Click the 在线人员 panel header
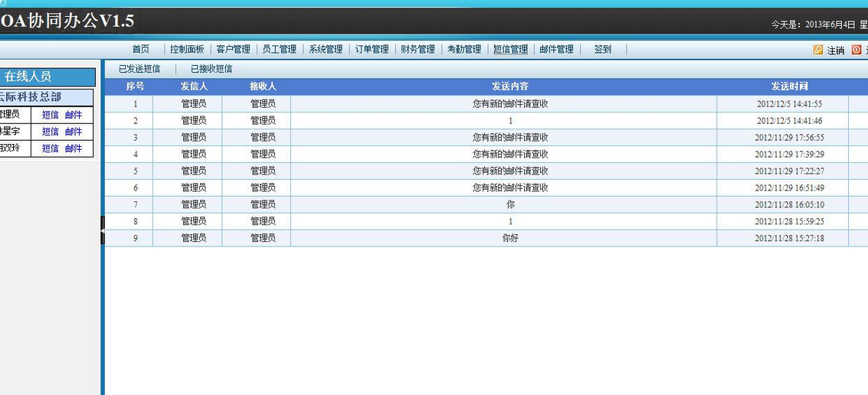This screenshot has width=868, height=395. click(47, 77)
